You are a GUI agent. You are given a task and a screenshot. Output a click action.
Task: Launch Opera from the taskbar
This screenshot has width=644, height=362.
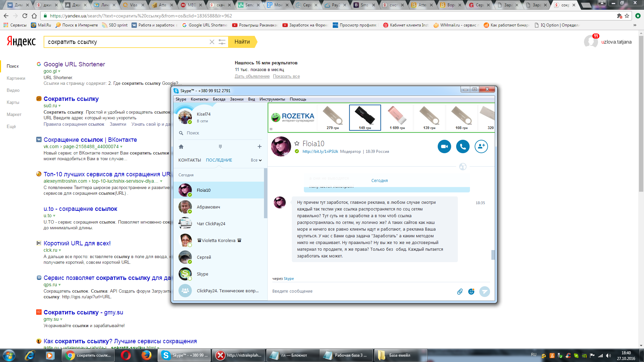[x=126, y=355]
